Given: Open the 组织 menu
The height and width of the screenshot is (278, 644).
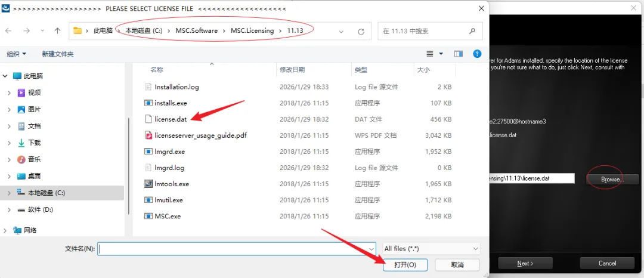Looking at the screenshot, I should (x=17, y=54).
